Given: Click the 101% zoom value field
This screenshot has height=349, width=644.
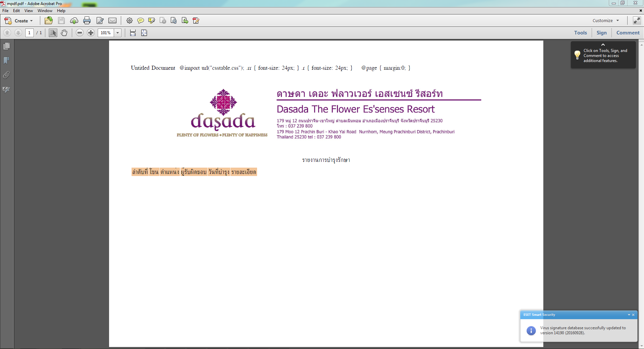Looking at the screenshot, I should tap(106, 33).
